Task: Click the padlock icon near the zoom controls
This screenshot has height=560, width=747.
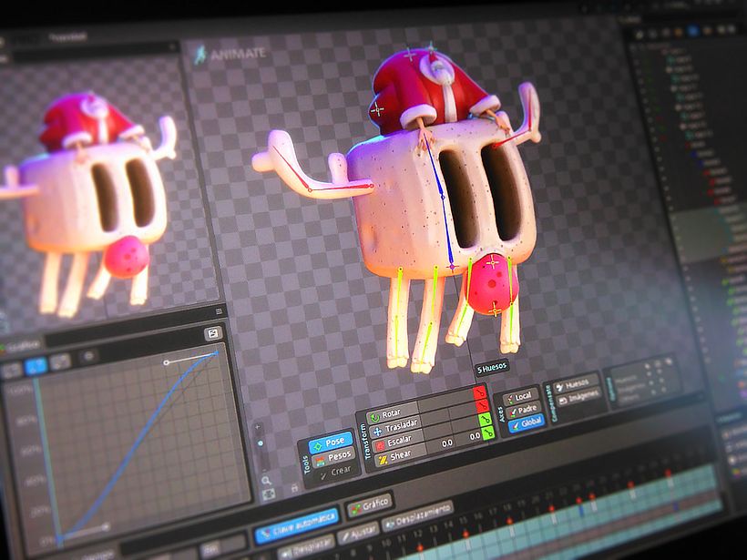Action: click(x=295, y=488)
